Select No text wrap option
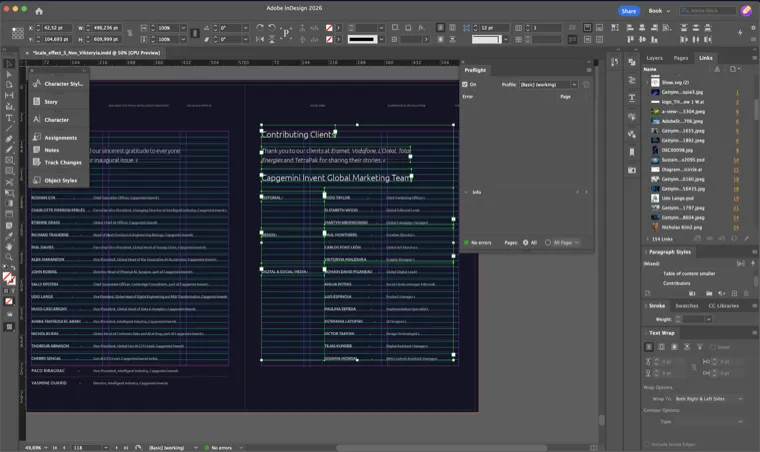Viewport: 760px width, 452px height. [649, 347]
